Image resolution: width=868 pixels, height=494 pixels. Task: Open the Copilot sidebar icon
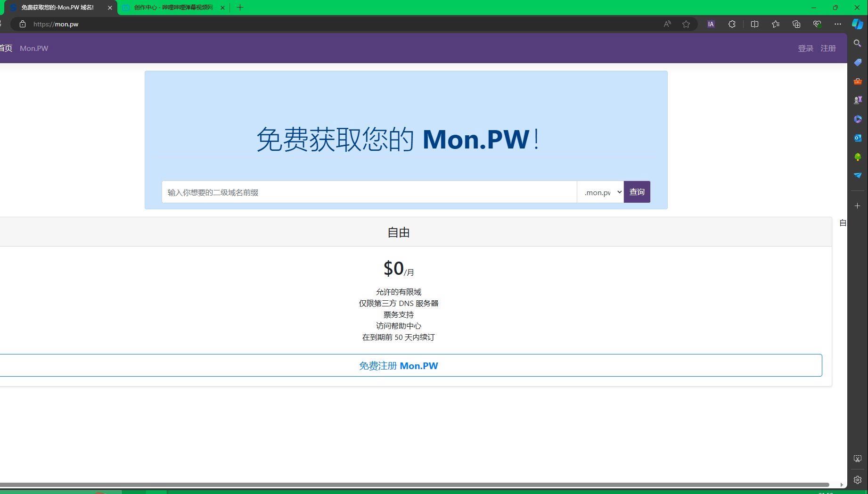(x=858, y=24)
